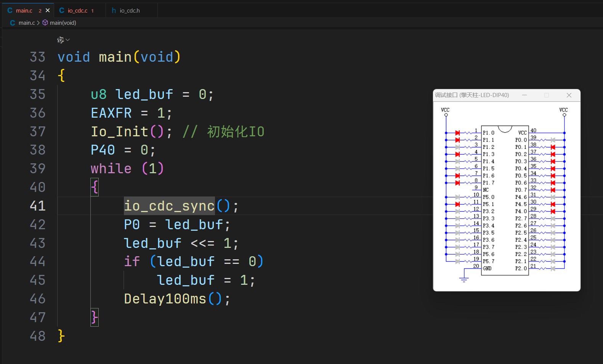Click the code action icon above main
603x364 pixels.
60,40
